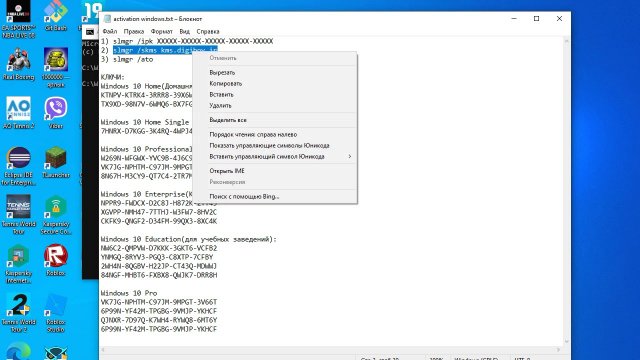Choose Удалить in the context menu
640x360 pixels.
tap(275, 106)
